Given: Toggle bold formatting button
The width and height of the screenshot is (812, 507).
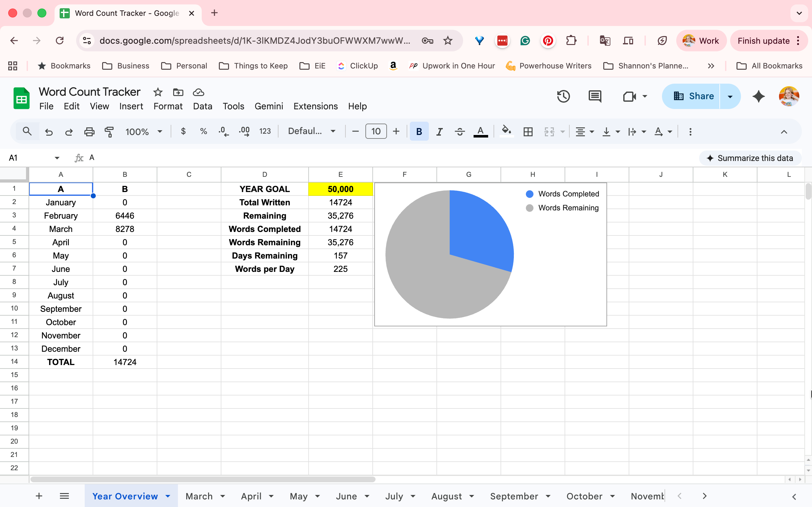Looking at the screenshot, I should [x=419, y=132].
